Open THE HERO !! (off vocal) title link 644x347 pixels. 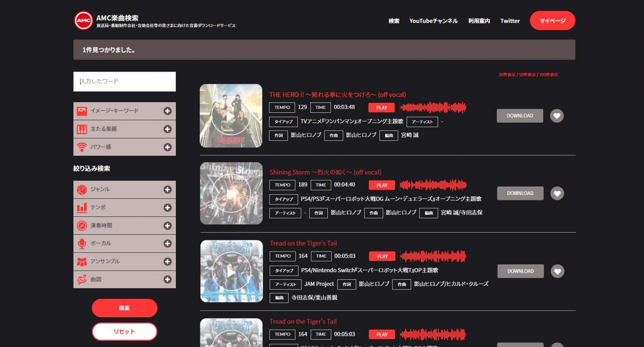point(338,95)
